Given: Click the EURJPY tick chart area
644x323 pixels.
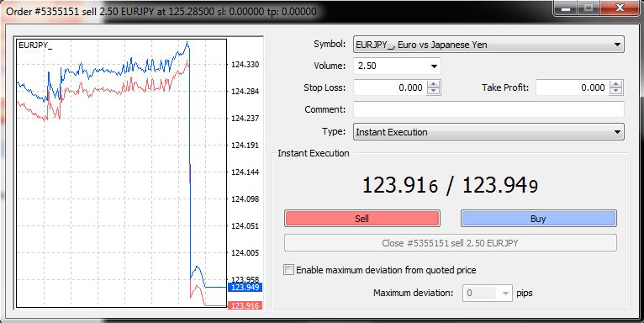Looking at the screenshot, I should click(121, 173).
